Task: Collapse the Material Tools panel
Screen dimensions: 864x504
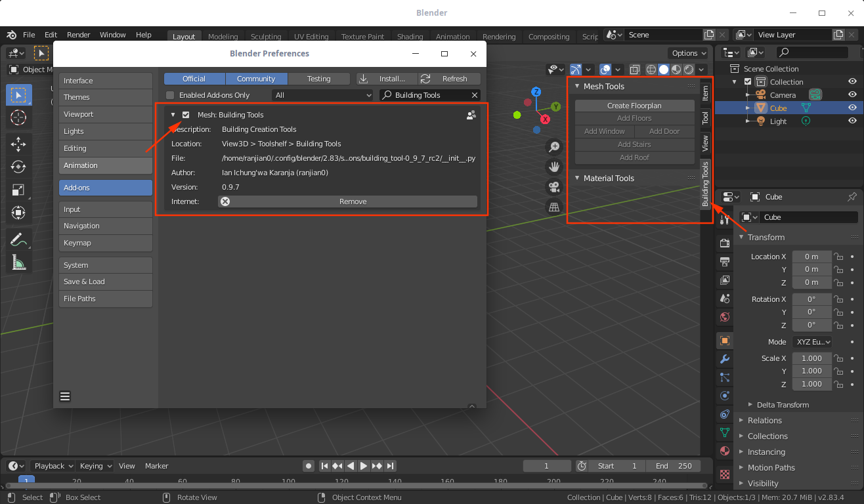Action: click(577, 178)
